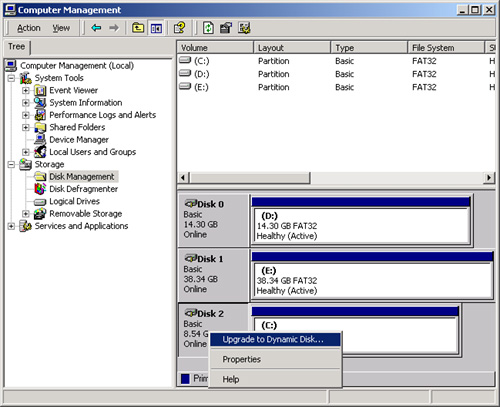Image resolution: width=500 pixels, height=407 pixels.
Task: Click the Help question mark toolbar icon
Action: click(180, 28)
